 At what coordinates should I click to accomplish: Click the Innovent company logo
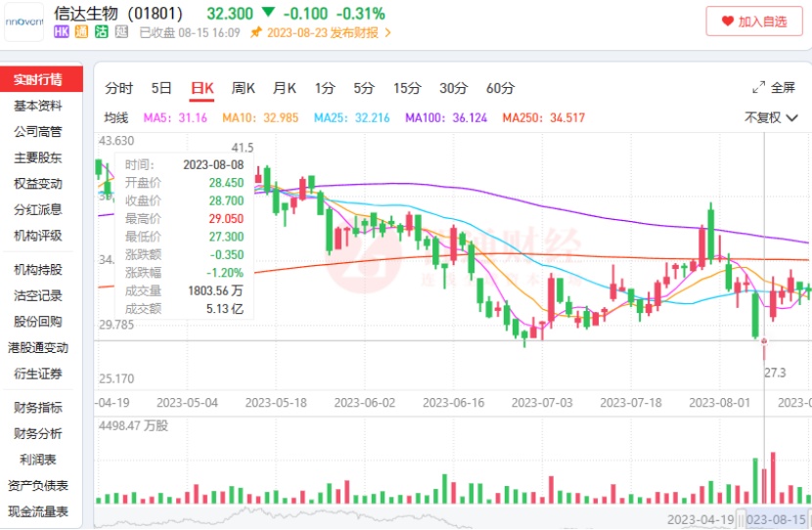coord(23,22)
